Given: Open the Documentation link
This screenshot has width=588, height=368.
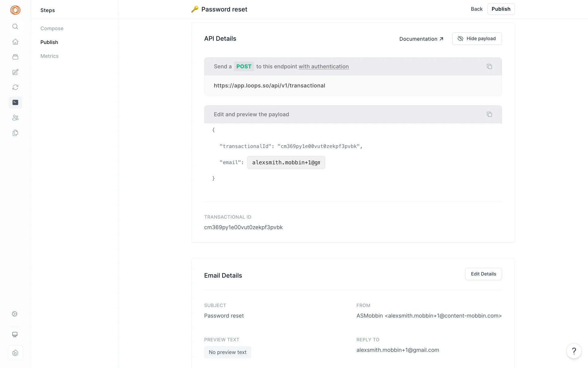Looking at the screenshot, I should point(421,39).
